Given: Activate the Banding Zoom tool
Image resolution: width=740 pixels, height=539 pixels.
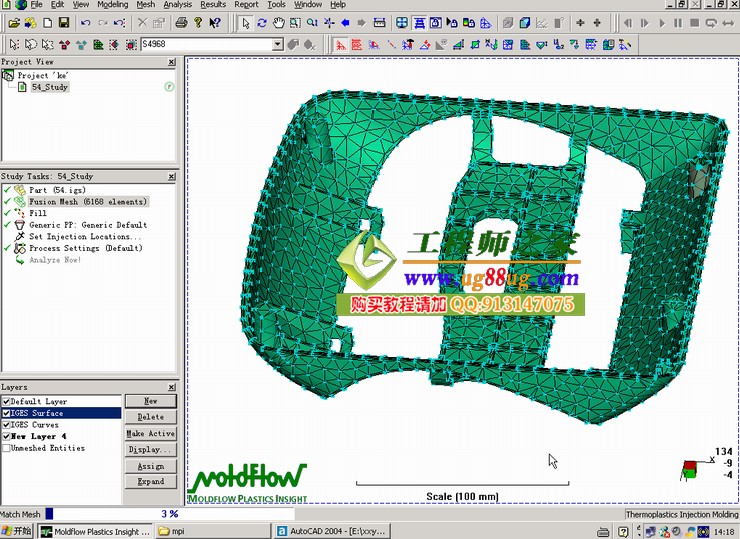Looking at the screenshot, I should pyautogui.click(x=295, y=23).
